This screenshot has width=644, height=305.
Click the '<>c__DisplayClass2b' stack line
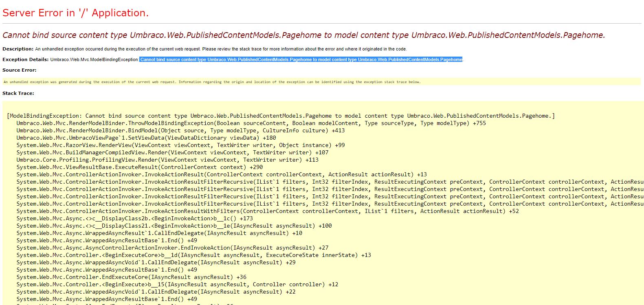pyautogui.click(x=134, y=219)
